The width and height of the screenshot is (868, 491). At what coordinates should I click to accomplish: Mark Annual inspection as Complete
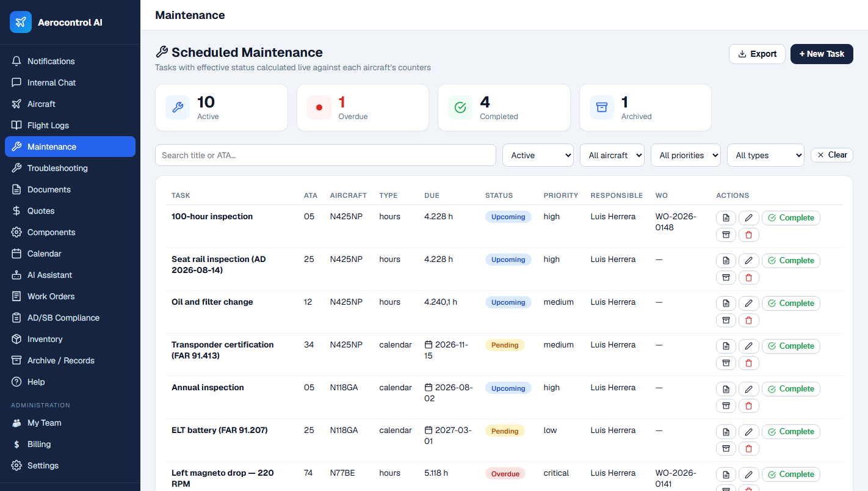[790, 389]
